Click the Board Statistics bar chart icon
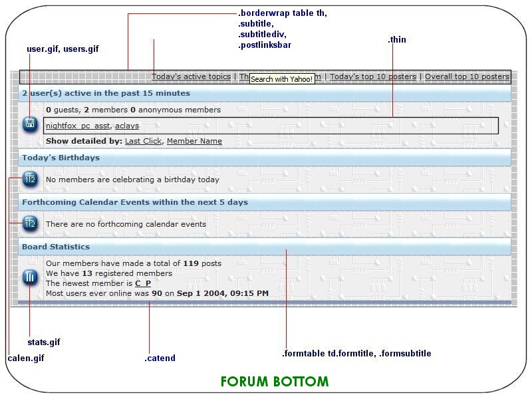Screen dimensions: 532x399 (29, 277)
